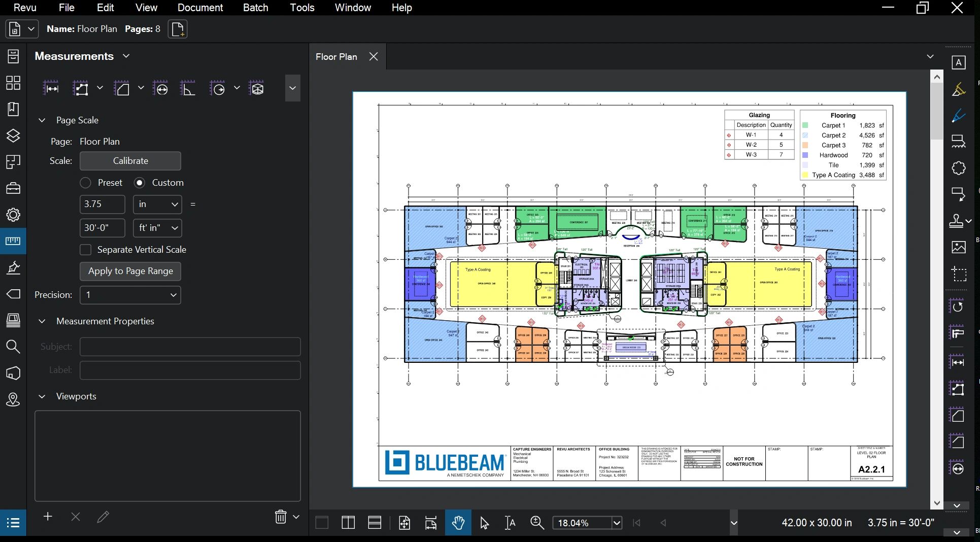Viewport: 980px width, 542px height.
Task: Click Apply to Page Range
Action: coord(130,271)
